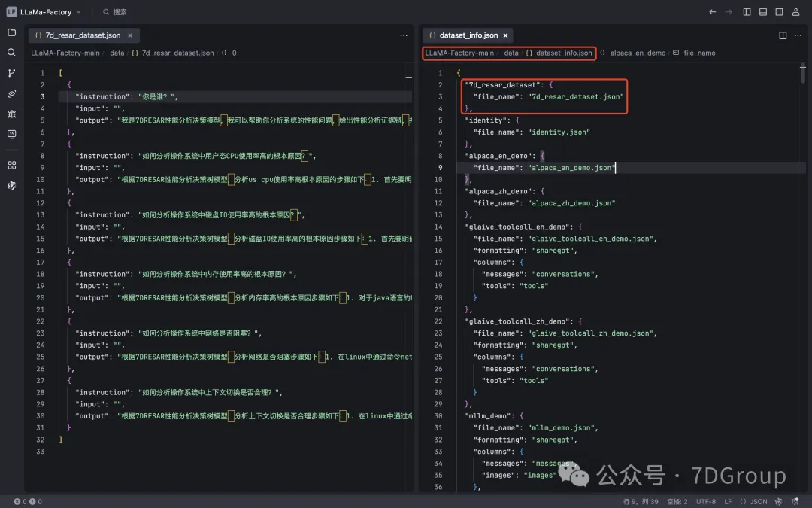Click the "glaive_toolcall_zh_demo.json" value
This screenshot has height=508, width=812.
[x=590, y=333]
